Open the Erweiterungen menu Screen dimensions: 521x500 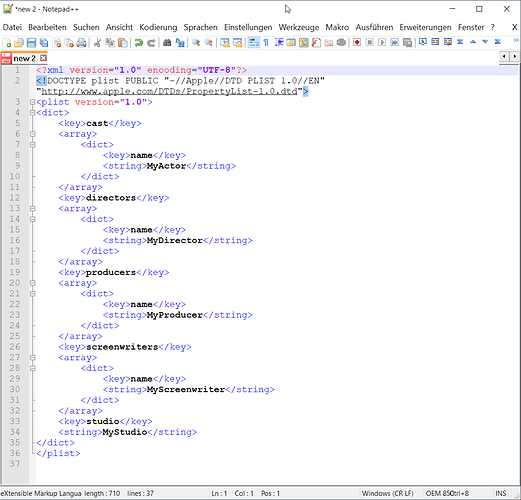(x=425, y=27)
